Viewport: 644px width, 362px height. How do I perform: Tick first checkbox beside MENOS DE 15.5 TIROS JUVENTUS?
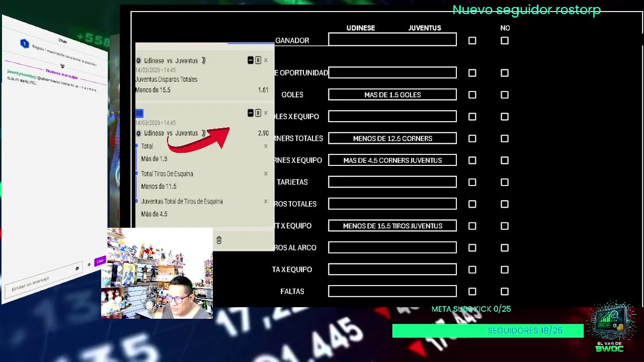tap(472, 226)
